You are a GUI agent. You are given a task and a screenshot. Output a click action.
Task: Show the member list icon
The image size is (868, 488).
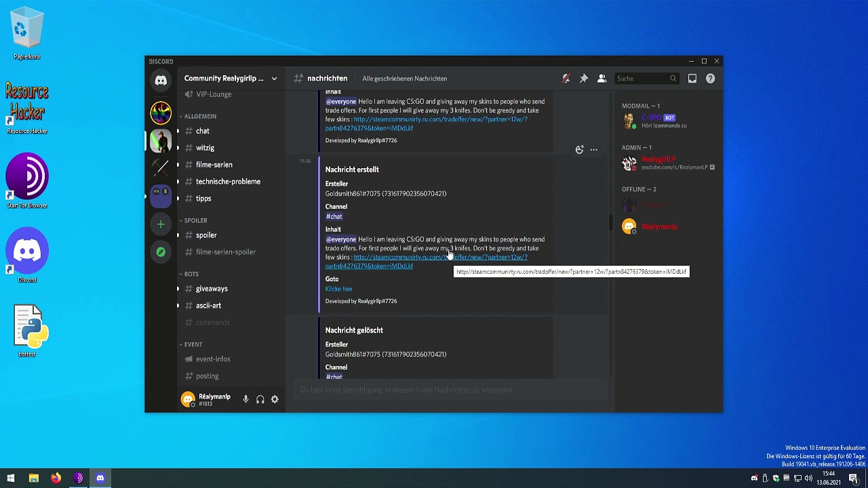coord(601,79)
